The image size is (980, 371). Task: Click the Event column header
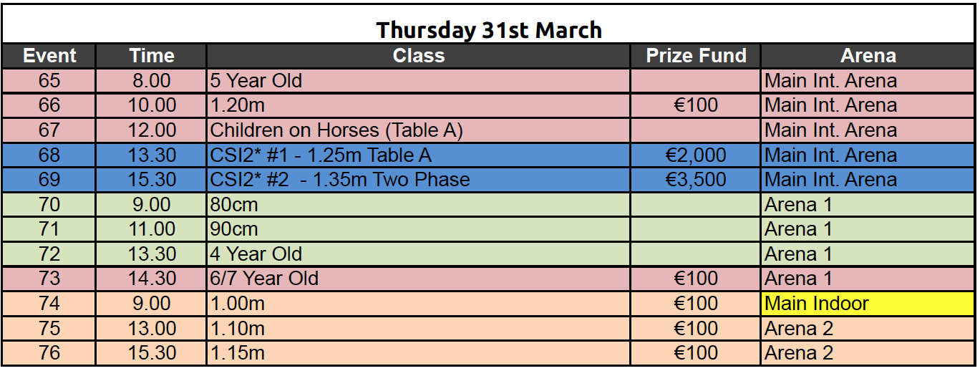[49, 56]
